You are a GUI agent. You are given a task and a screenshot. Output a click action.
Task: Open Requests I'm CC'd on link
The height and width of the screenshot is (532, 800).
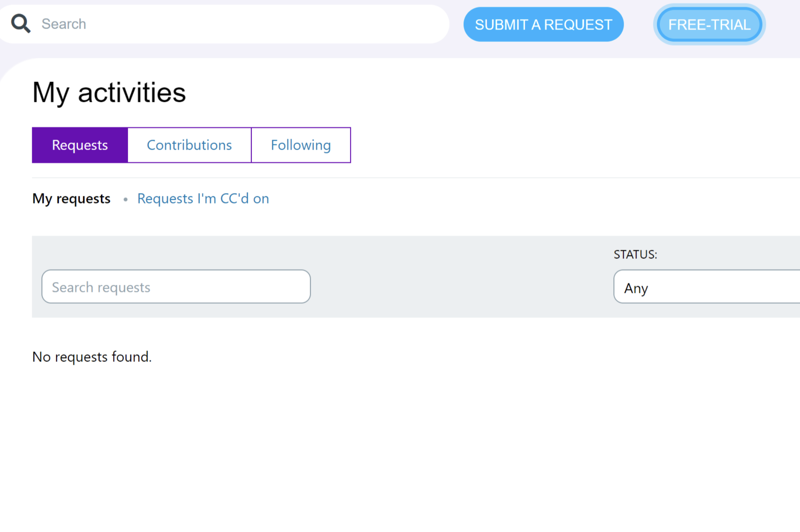pyautogui.click(x=203, y=199)
